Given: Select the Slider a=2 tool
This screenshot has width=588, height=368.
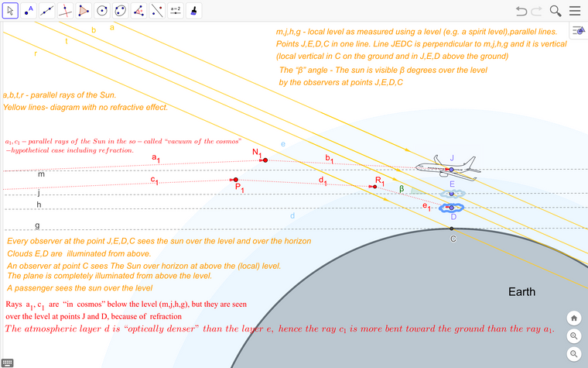Looking at the screenshot, I should click(x=176, y=11).
